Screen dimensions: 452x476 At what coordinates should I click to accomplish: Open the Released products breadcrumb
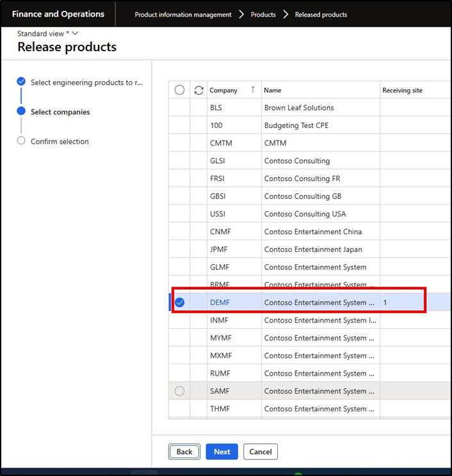(321, 15)
